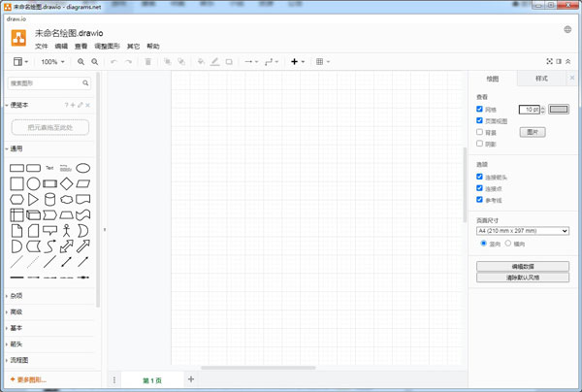Add a new page with plus button

pyautogui.click(x=191, y=379)
